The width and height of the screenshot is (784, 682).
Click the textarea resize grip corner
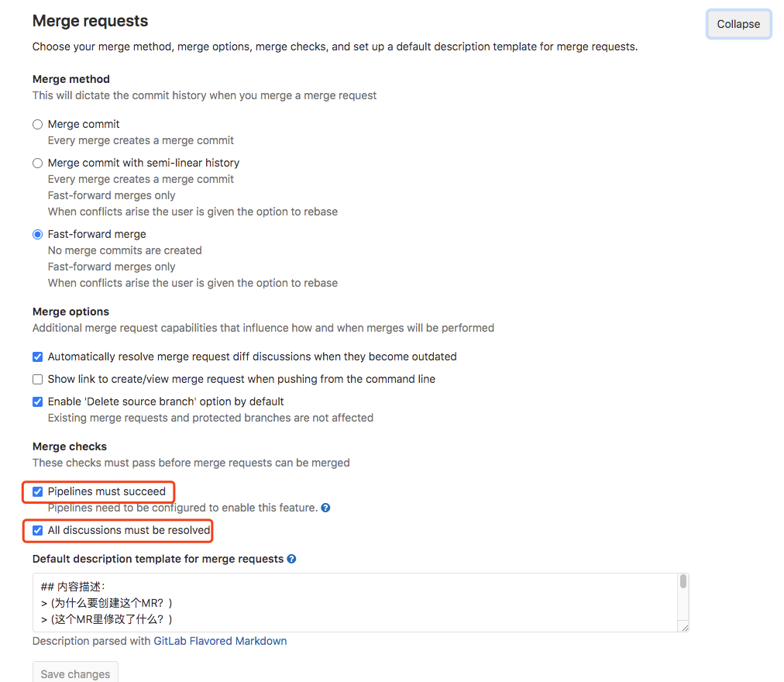click(x=684, y=627)
